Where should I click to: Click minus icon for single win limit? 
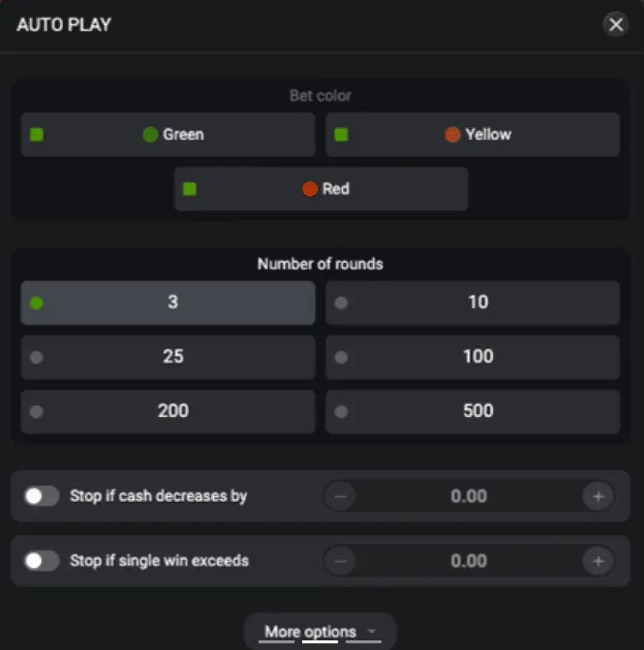tap(341, 561)
